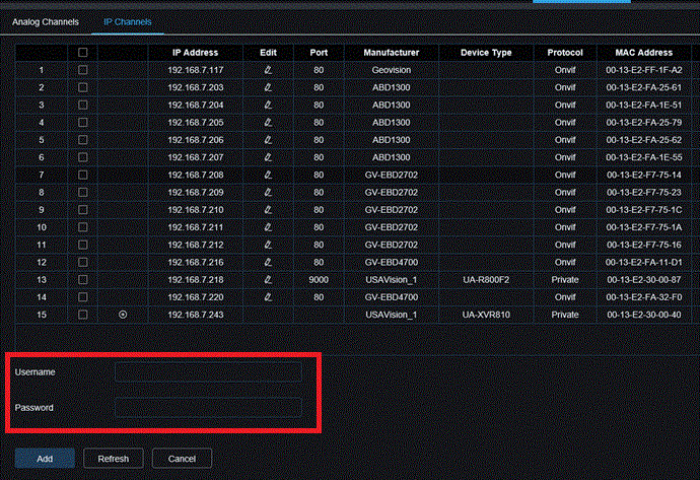This screenshot has height=480, width=700.
Task: Select checkbox of row 7
Action: tap(83, 175)
